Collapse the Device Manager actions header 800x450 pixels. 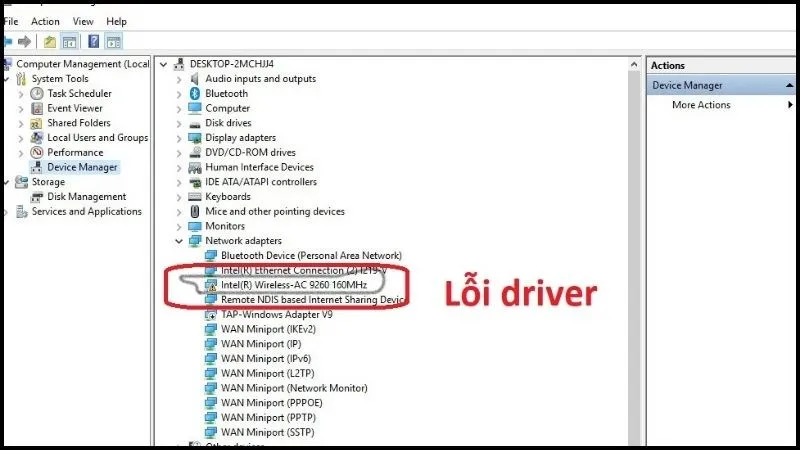tap(789, 85)
